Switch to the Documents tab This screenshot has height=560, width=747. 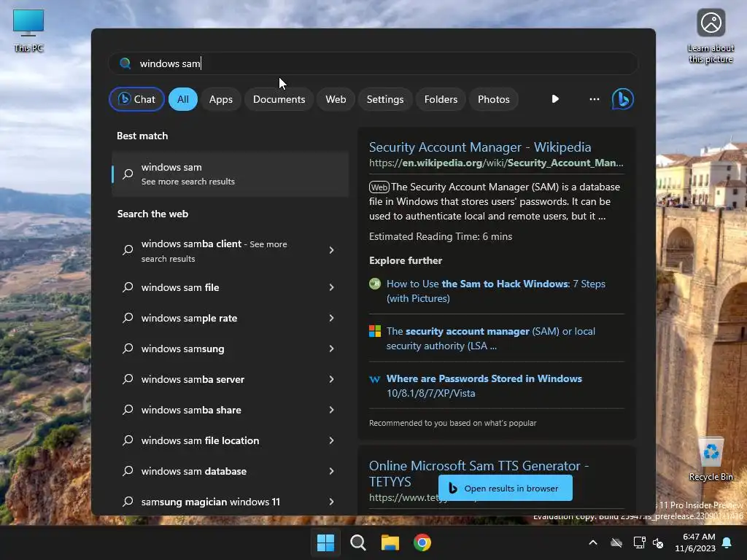click(279, 99)
